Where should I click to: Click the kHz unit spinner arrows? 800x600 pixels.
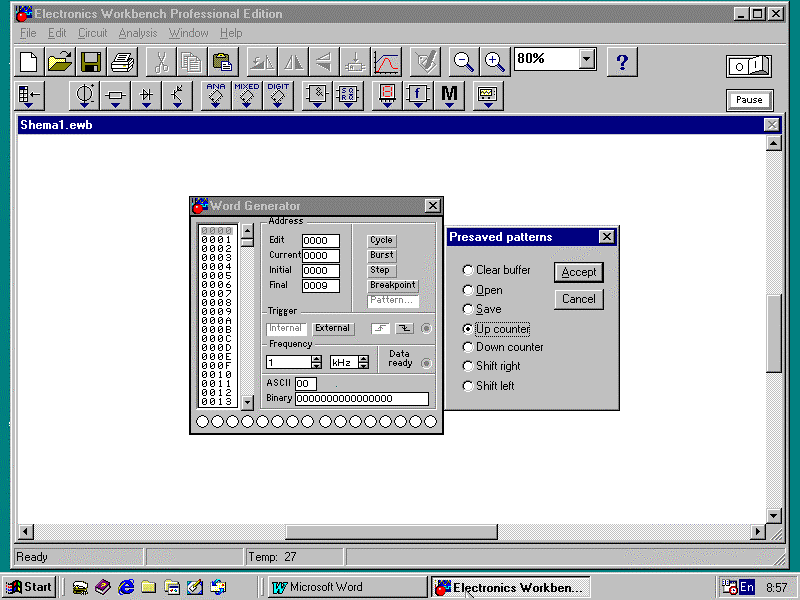[363, 362]
